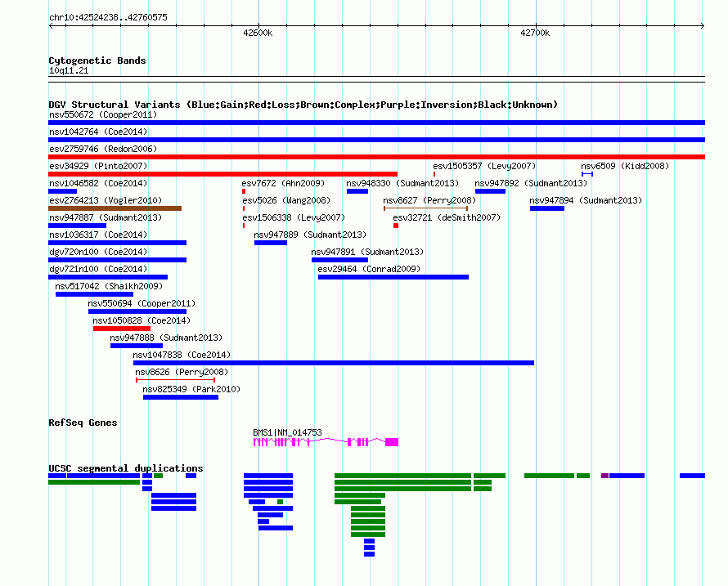Open esv32721 (deSmith2007) label
Image resolution: width=728 pixels, height=586 pixels.
coord(447,217)
